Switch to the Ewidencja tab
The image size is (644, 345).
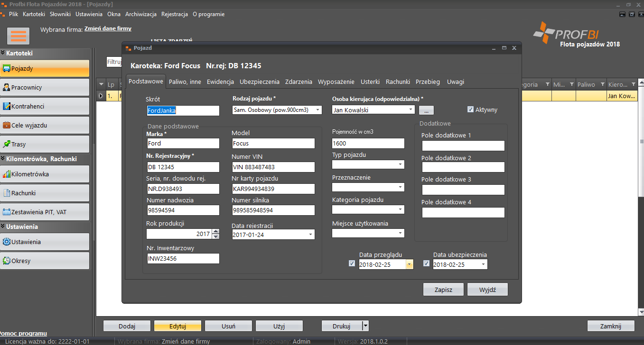[220, 82]
